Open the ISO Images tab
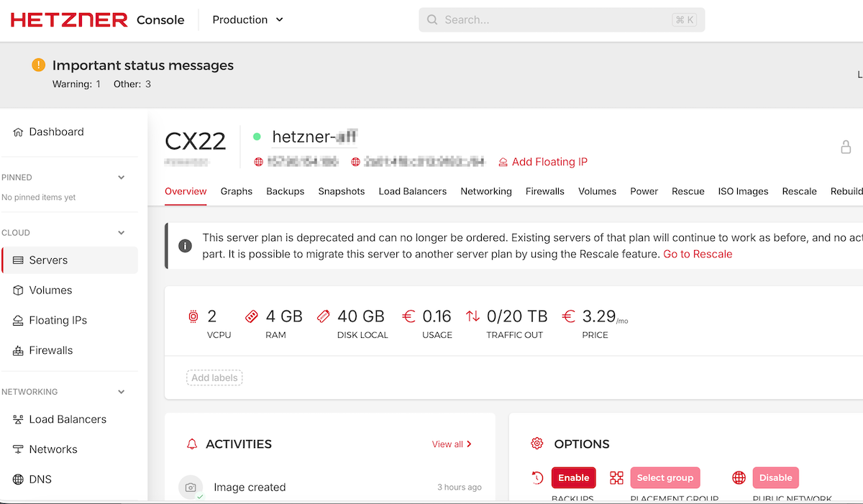 (x=744, y=191)
